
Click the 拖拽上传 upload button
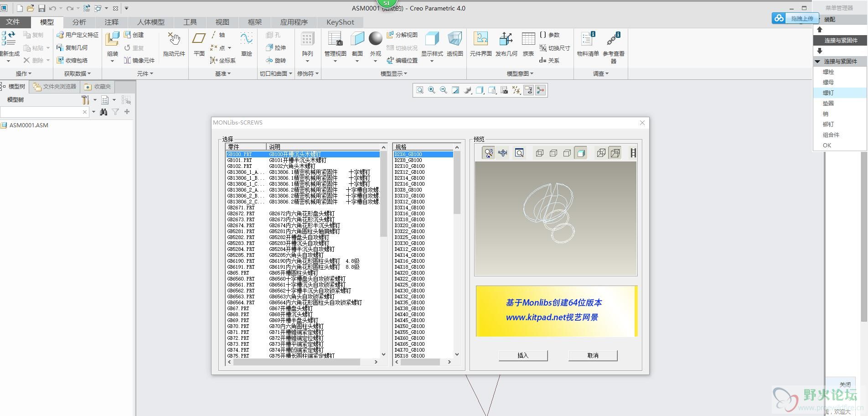(796, 18)
